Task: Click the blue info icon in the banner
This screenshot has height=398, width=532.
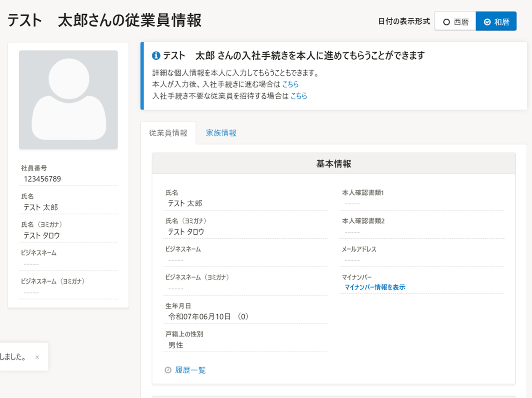Action: point(156,56)
